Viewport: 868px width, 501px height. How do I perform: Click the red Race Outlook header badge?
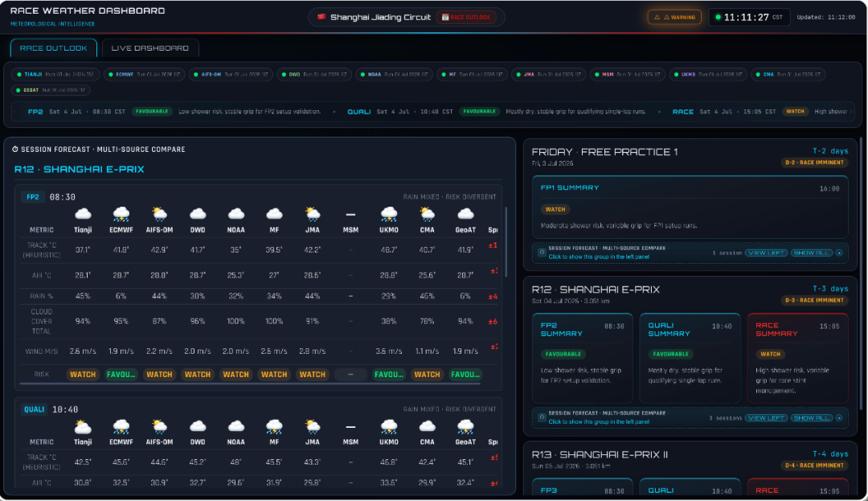tap(466, 17)
